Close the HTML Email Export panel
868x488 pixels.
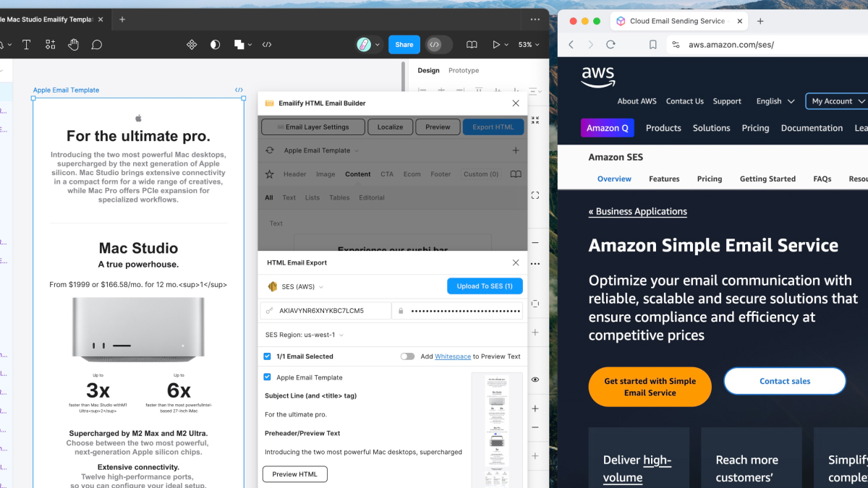point(516,262)
